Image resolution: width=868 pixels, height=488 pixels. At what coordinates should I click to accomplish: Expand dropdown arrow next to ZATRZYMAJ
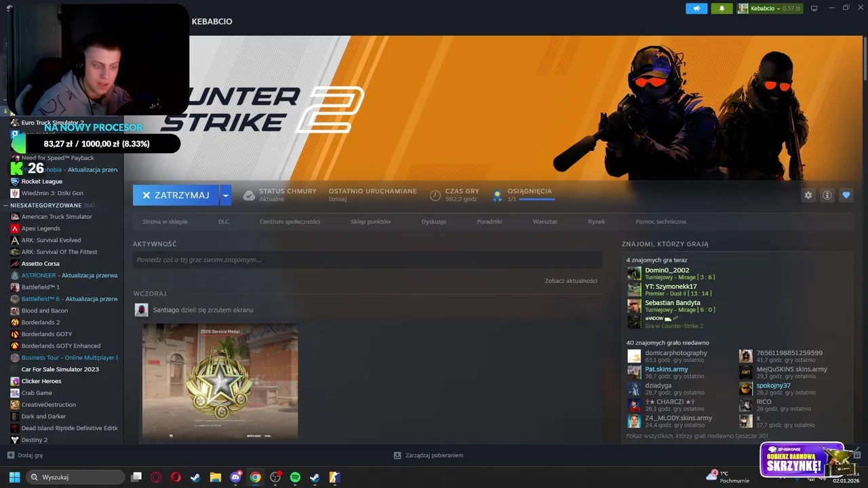click(226, 195)
